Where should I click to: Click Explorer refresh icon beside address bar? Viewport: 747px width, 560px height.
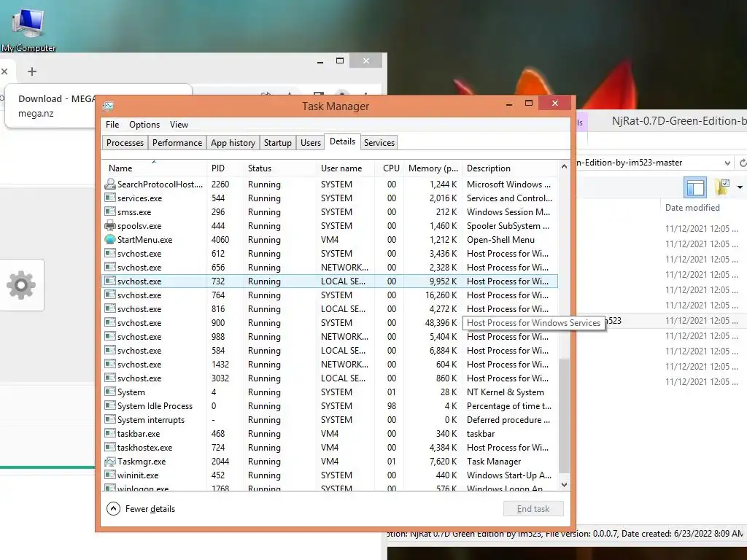click(x=742, y=163)
